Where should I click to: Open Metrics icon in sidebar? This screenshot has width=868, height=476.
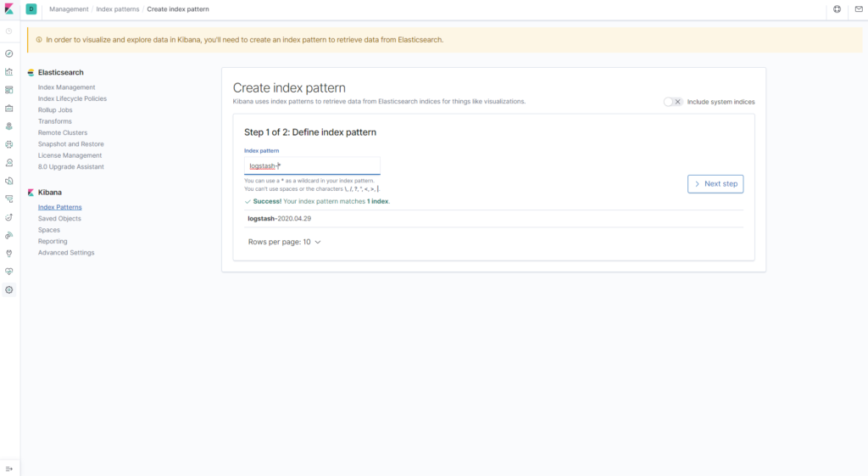click(x=8, y=163)
